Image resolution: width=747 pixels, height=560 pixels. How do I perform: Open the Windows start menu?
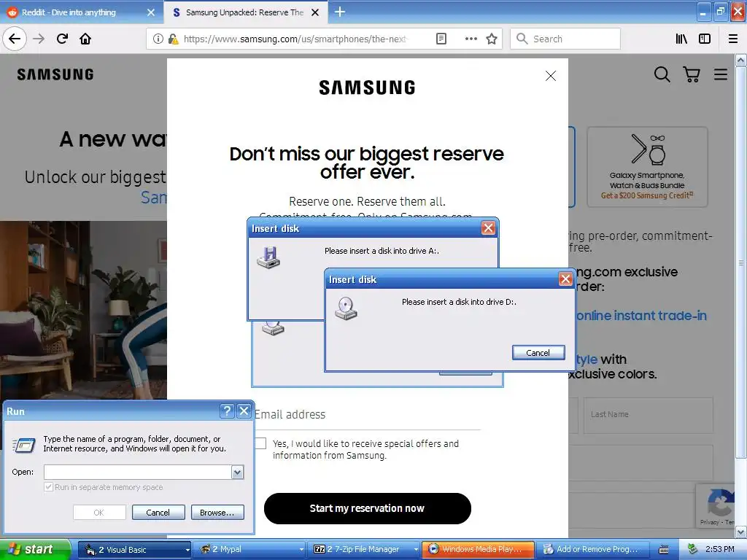pos(35,550)
